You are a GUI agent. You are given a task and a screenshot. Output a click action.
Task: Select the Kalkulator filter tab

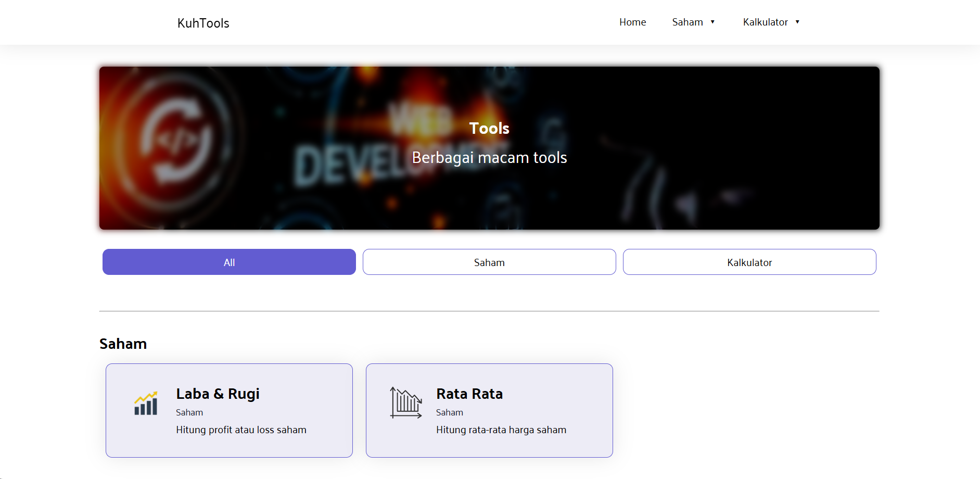(x=749, y=262)
